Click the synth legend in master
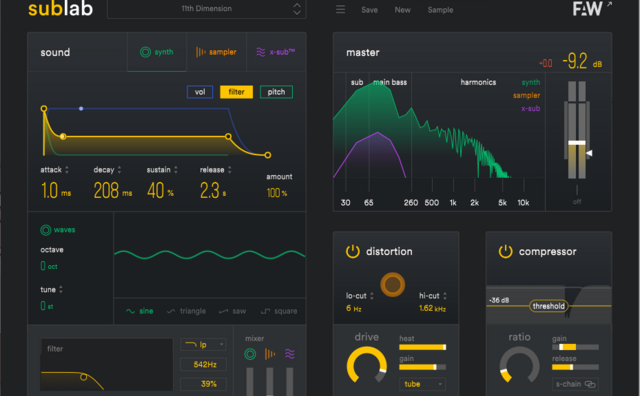 (x=531, y=82)
